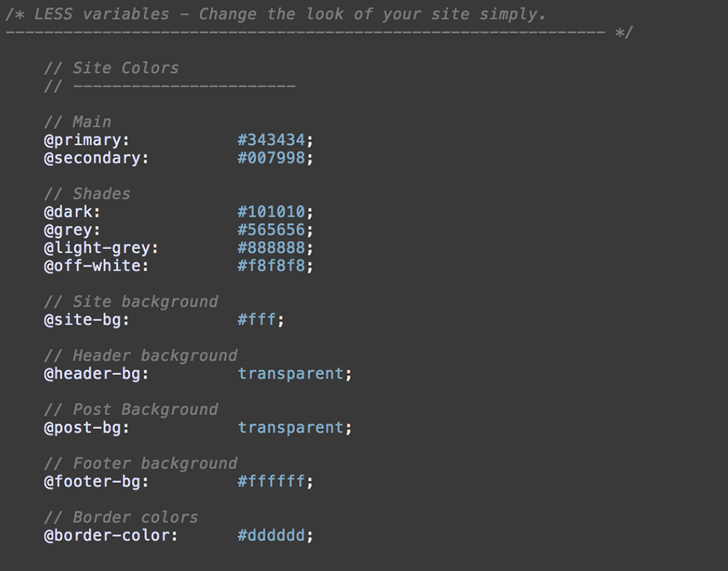Click the #f8f8f8 hex value
The image size is (728, 571).
pos(271,266)
